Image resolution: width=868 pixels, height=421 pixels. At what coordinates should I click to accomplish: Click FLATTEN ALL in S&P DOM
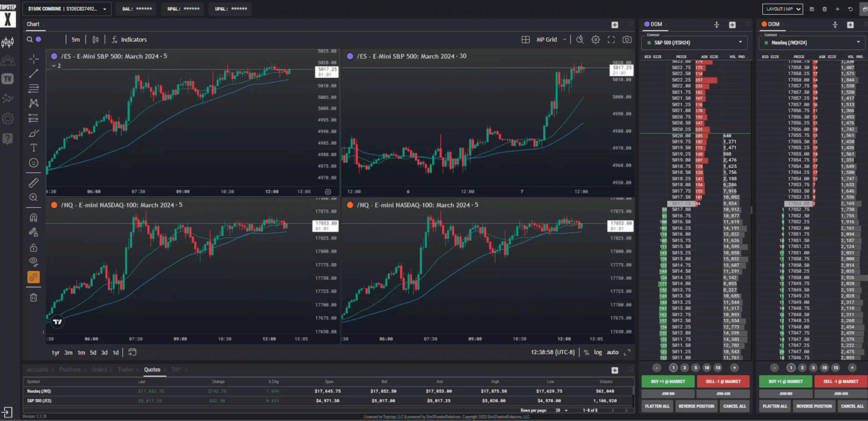tap(658, 406)
